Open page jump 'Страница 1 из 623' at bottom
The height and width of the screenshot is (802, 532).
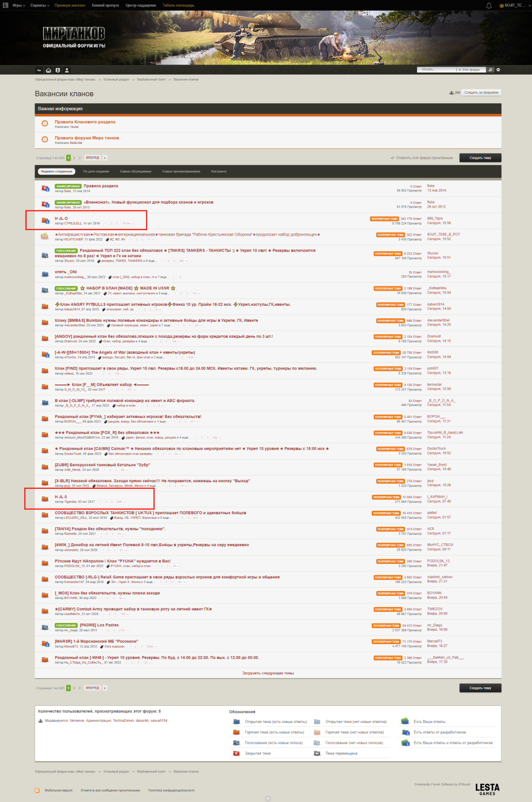(50, 688)
